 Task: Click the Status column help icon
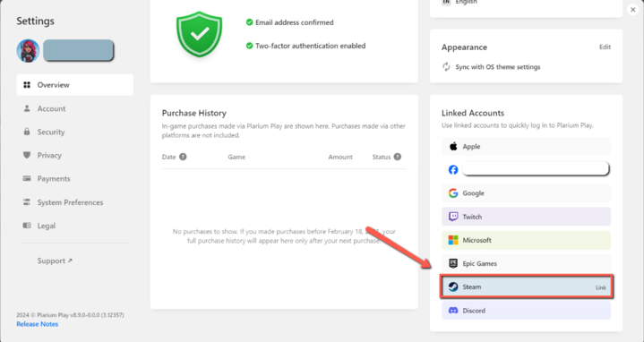pyautogui.click(x=397, y=157)
